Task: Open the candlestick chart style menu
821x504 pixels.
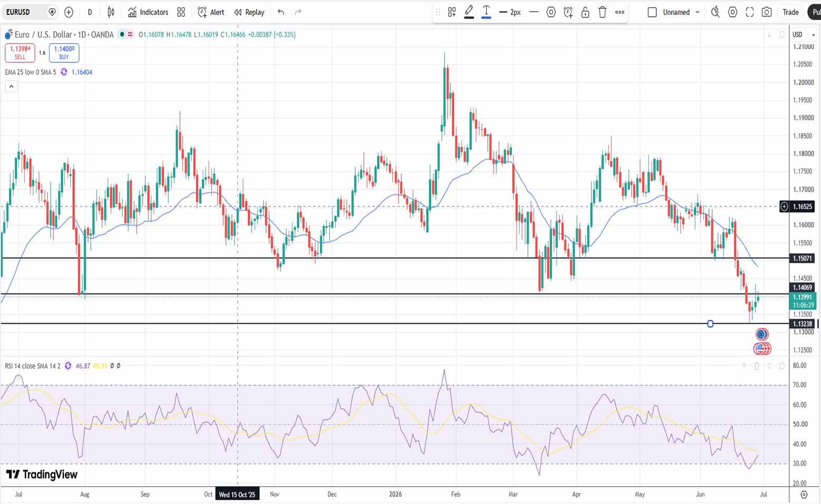Action: (x=111, y=12)
